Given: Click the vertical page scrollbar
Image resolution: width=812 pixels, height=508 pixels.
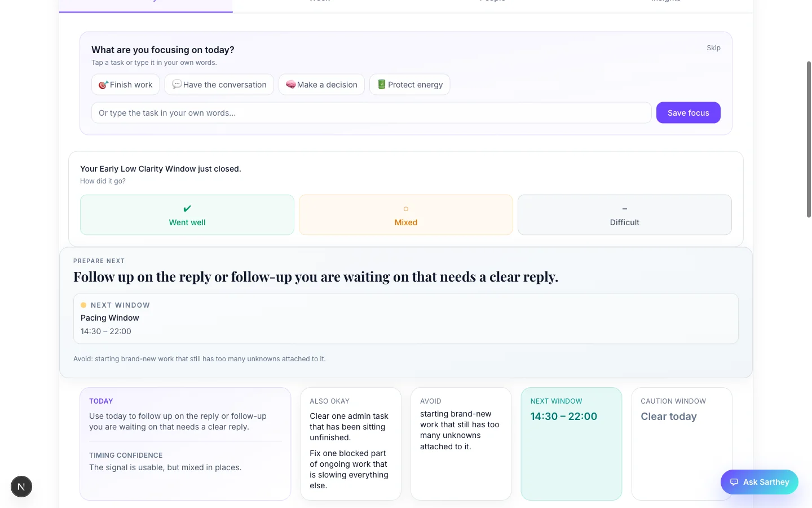Looking at the screenshot, I should pos(809,138).
